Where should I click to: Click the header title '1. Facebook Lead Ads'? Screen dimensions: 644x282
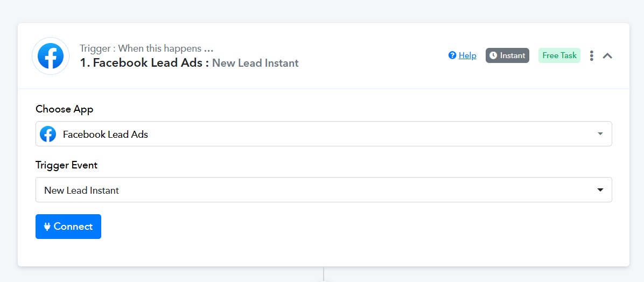coord(144,63)
